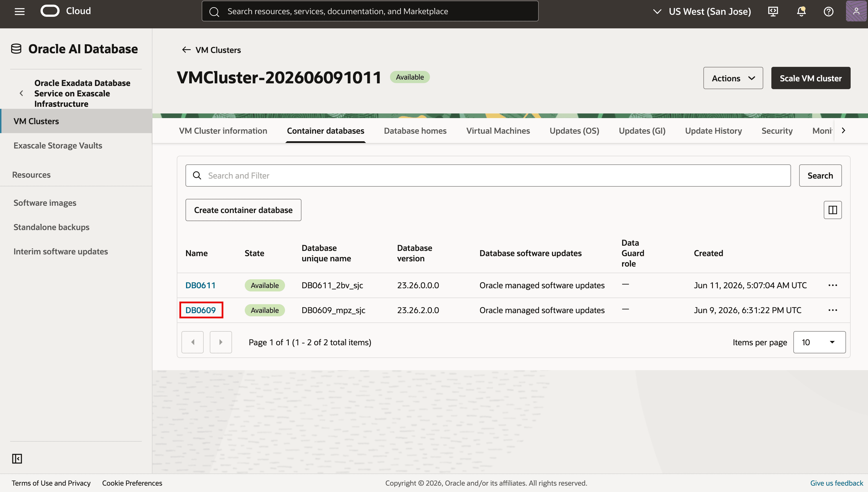Click the Name column header

click(196, 254)
